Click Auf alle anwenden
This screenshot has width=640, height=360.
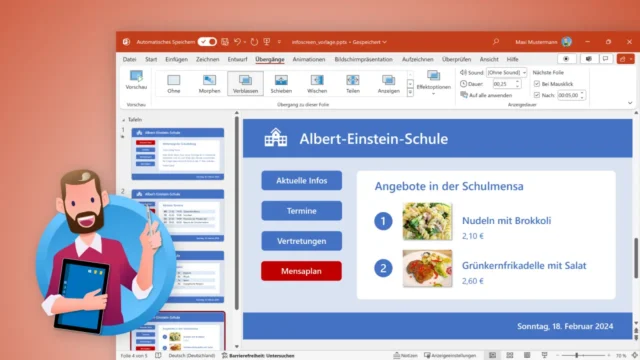tap(486, 95)
